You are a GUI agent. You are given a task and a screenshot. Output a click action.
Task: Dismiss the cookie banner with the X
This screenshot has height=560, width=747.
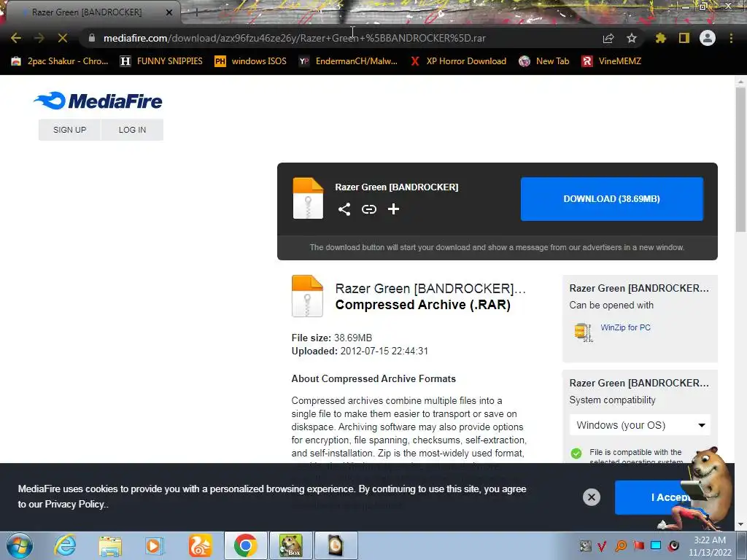click(x=591, y=497)
